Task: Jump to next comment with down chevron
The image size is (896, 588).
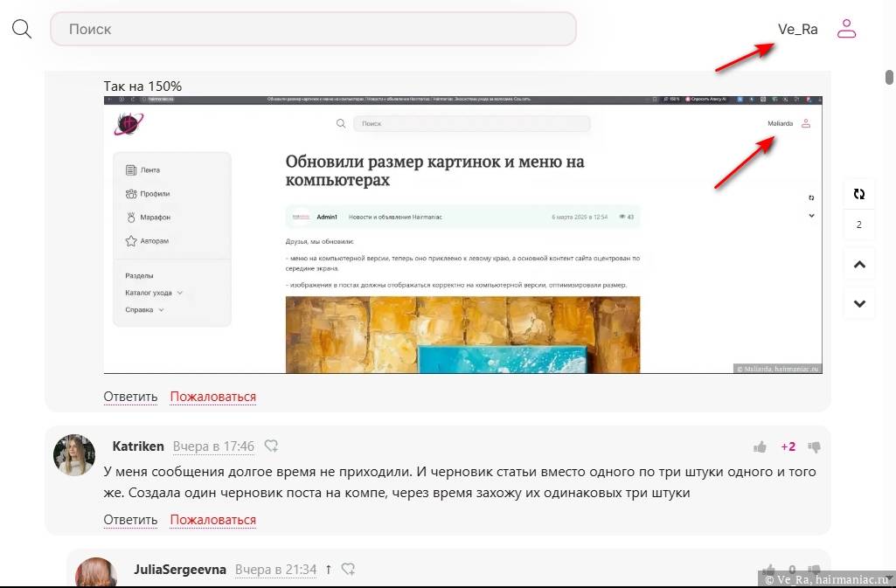Action: 859,303
